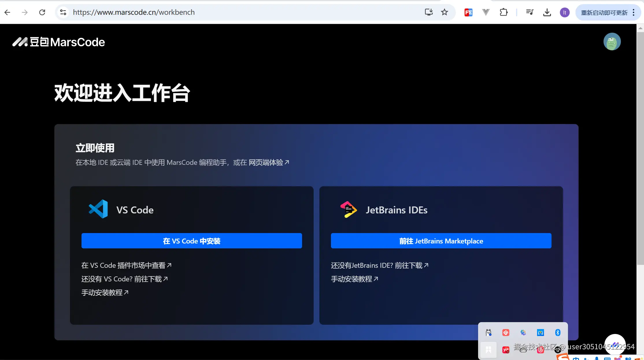Open the Extensions puzzle icon

click(x=504, y=12)
